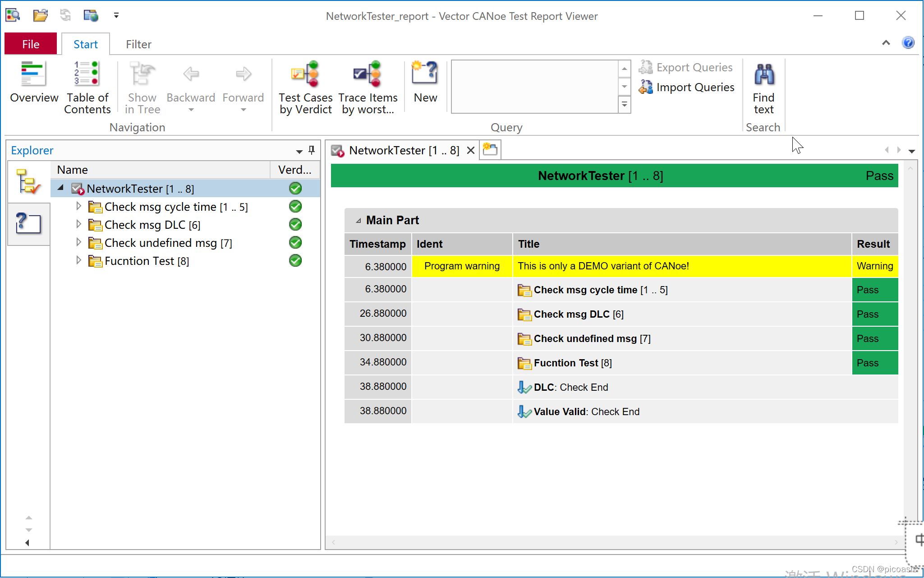Screen dimensions: 924x578
Task: Toggle the Explorer panel pin
Action: (x=312, y=150)
